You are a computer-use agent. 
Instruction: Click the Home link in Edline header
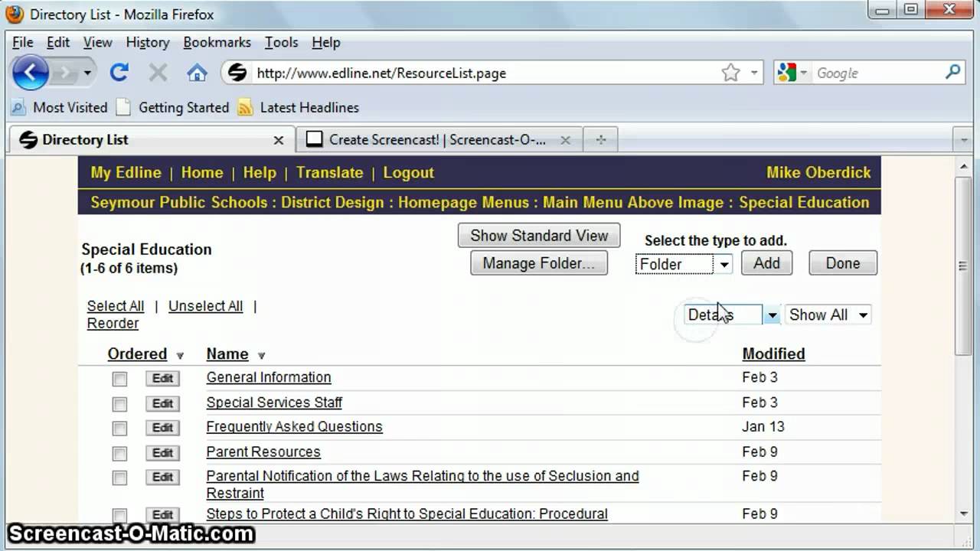click(202, 172)
